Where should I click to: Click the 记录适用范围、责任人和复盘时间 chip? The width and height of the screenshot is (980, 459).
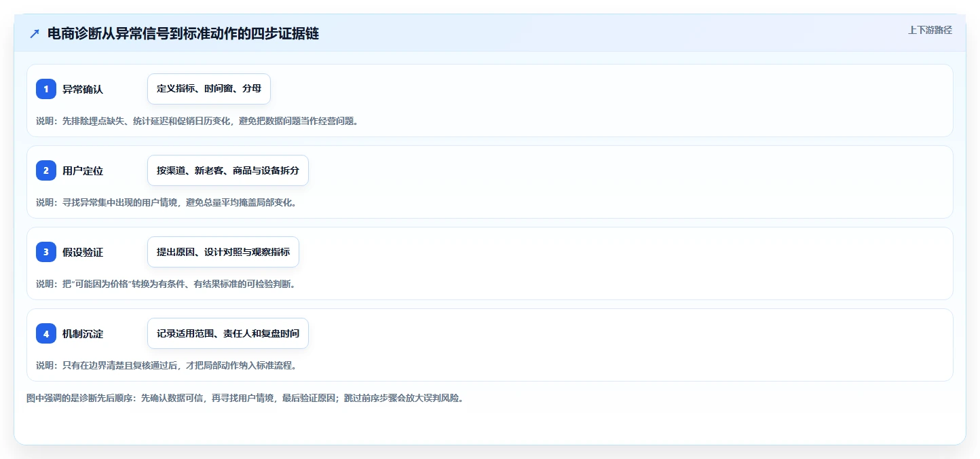tap(228, 333)
